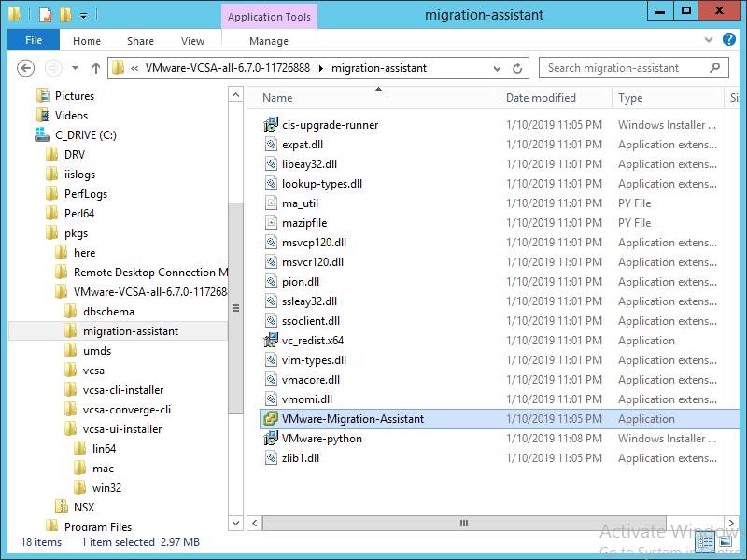Select the C_DRIVE (C:) drive icon
This screenshot has width=747, height=560.
[42, 134]
